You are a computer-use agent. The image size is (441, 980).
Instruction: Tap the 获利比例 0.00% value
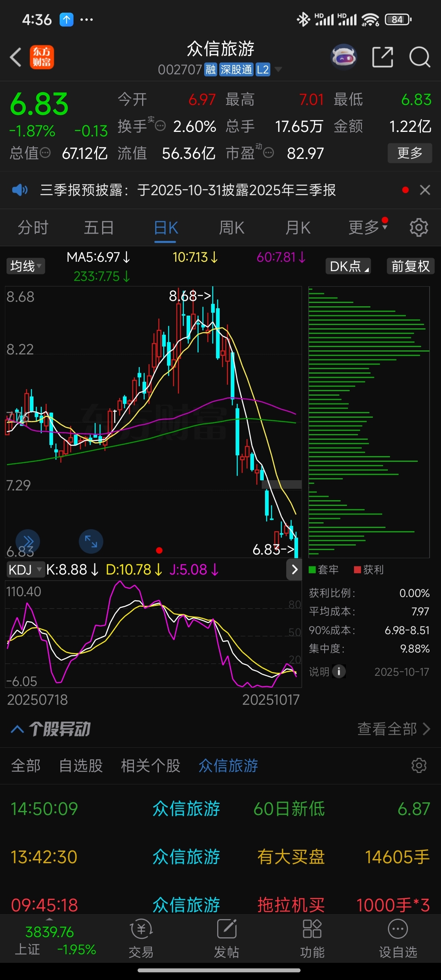414,593
